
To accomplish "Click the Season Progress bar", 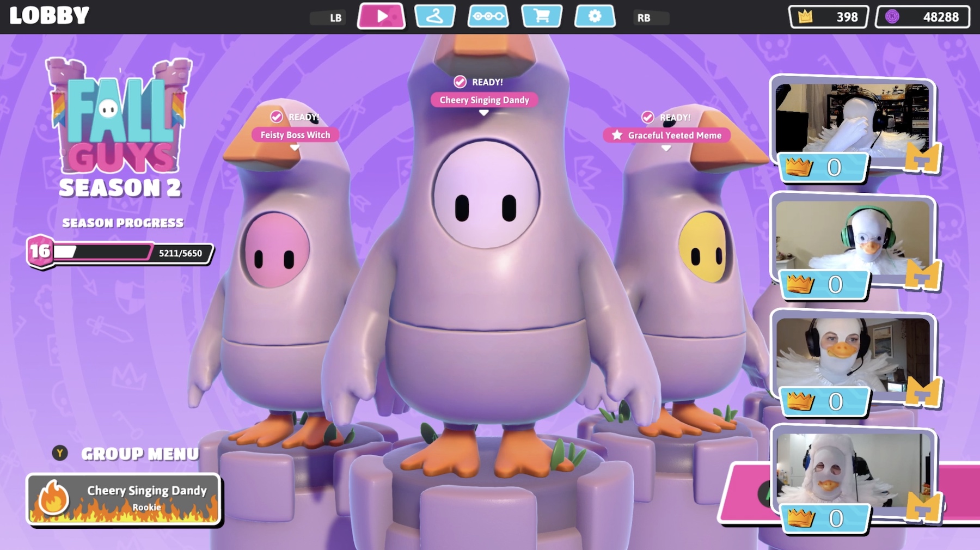I will pos(121,252).
